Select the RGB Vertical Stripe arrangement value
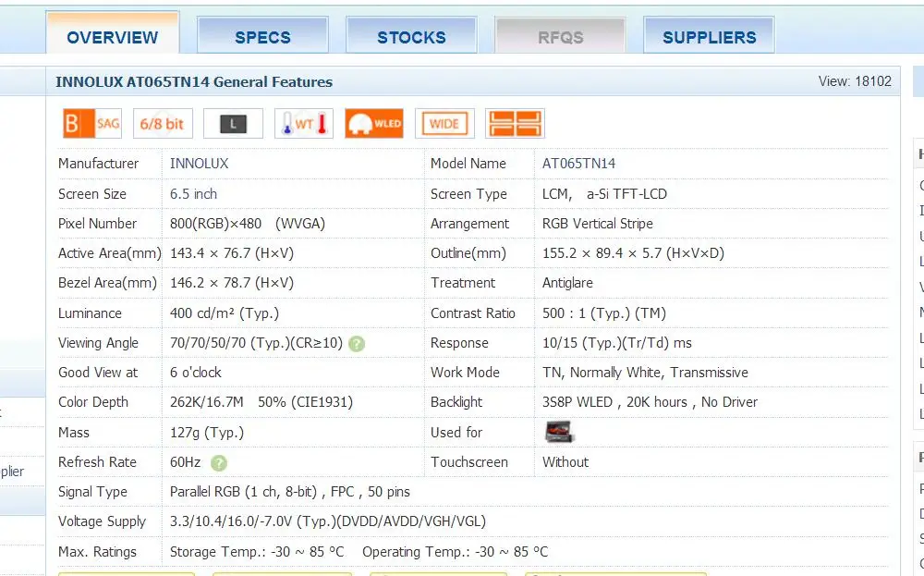 pos(598,224)
